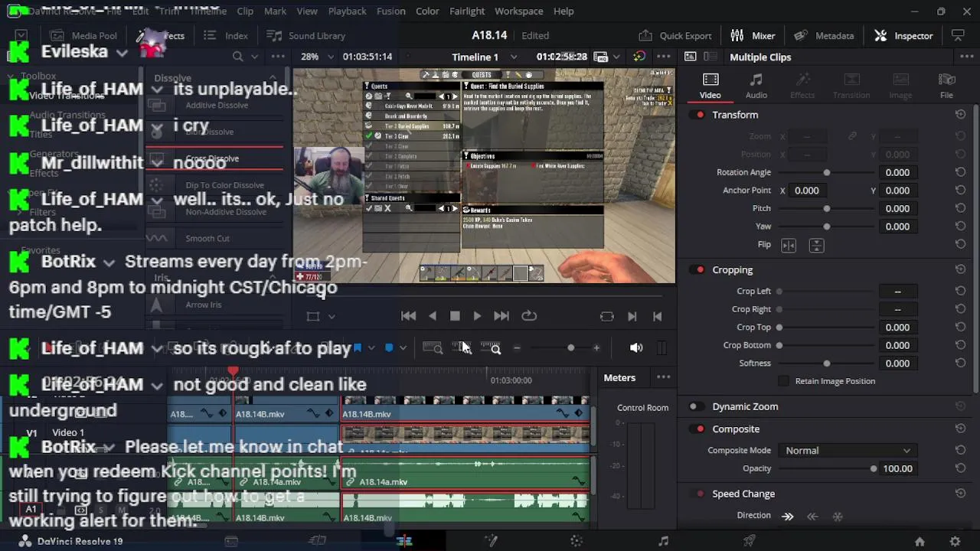
Task: Click the flag clip icon
Action: click(x=357, y=347)
